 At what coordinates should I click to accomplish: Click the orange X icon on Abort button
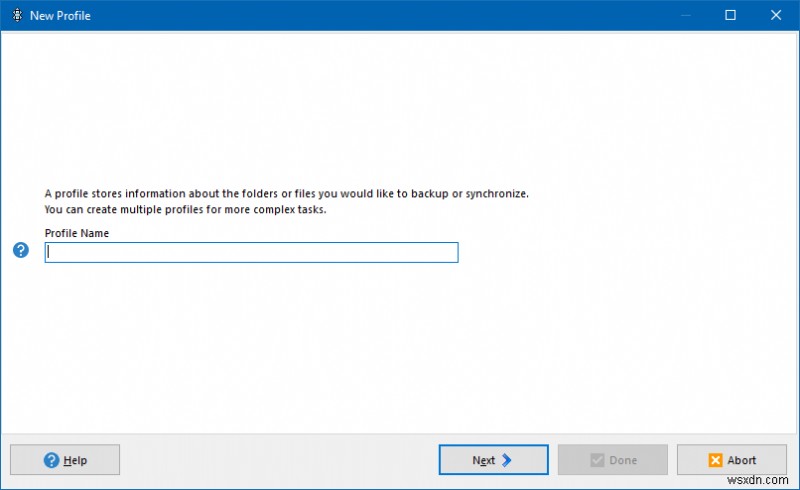click(x=715, y=460)
